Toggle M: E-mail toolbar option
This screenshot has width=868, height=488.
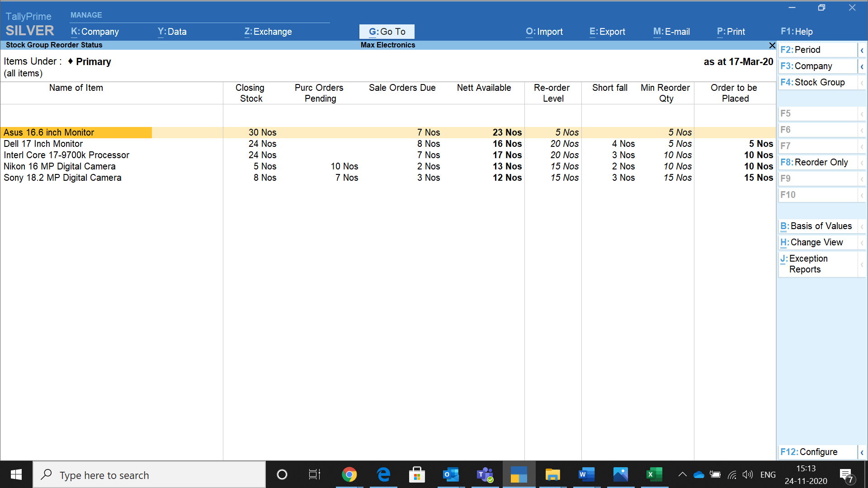[672, 32]
